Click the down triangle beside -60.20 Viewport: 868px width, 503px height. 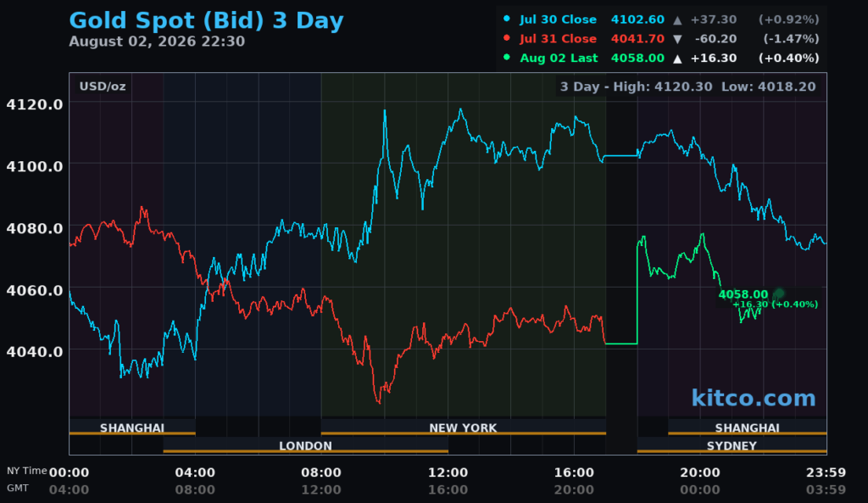pos(677,39)
